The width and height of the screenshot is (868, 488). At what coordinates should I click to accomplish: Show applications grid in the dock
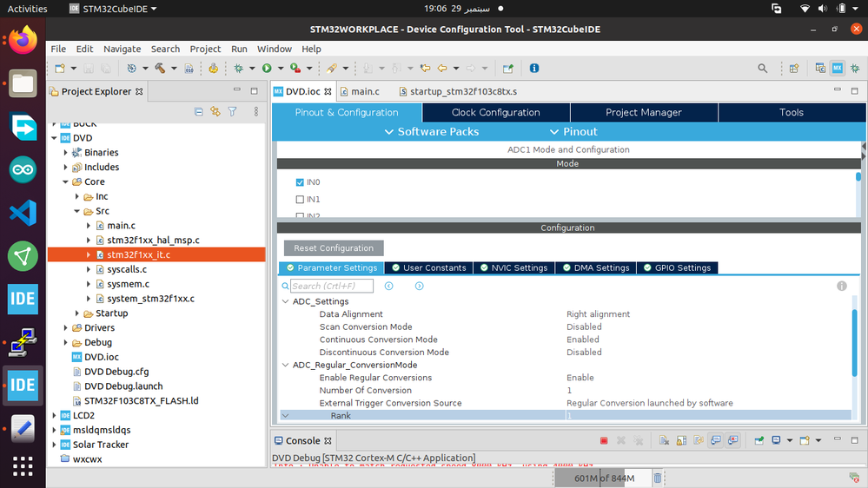click(23, 466)
